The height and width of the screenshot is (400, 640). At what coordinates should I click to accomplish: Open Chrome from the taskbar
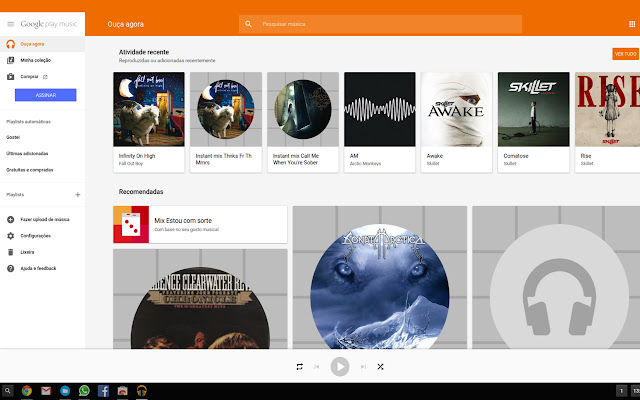27,391
